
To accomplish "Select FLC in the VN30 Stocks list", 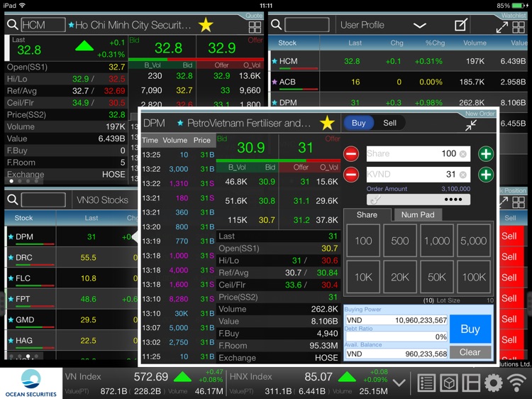I will (x=72, y=278).
